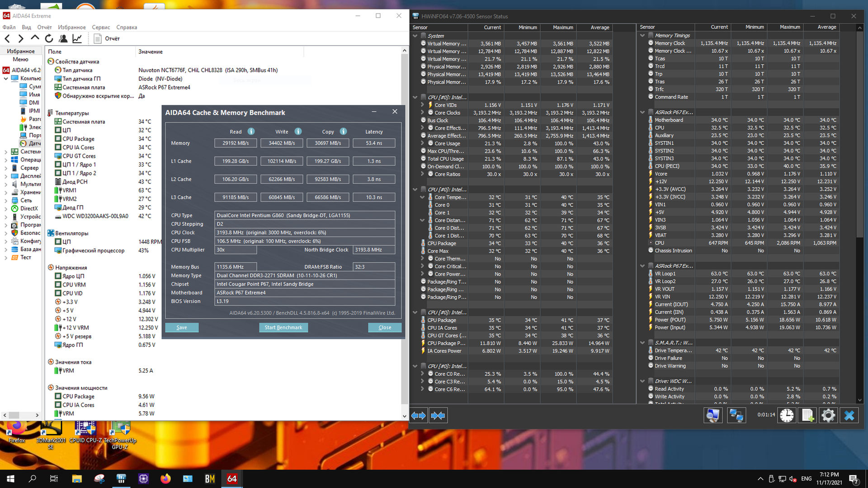This screenshot has height=488, width=868.
Task: Click Start Benchmark button
Action: coord(283,328)
